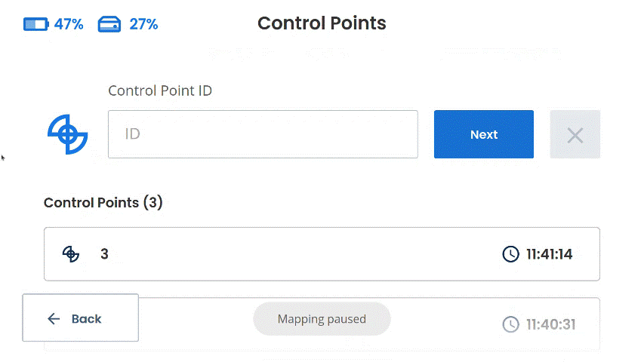
Task: Click the Control Point ID label
Action: coord(160,90)
